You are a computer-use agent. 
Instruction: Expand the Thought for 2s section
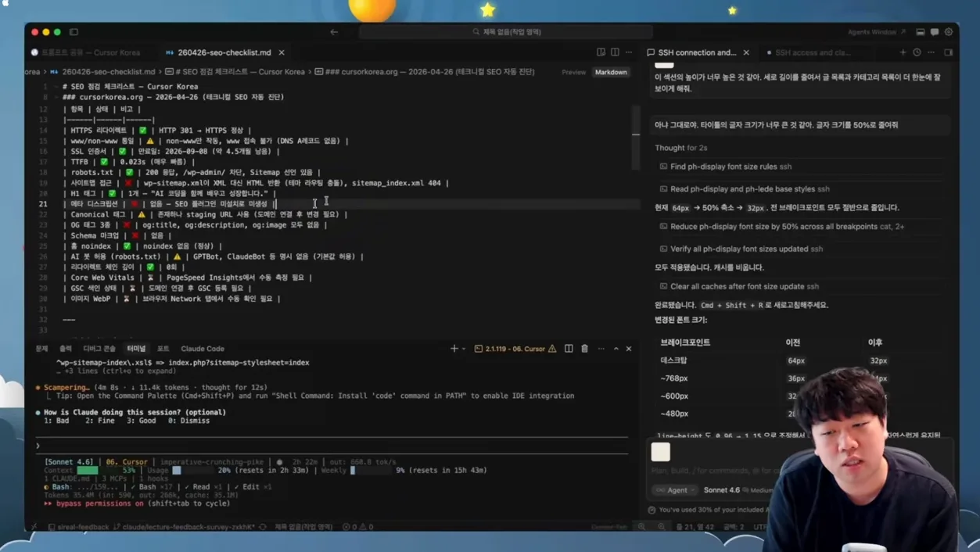pyautogui.click(x=680, y=148)
